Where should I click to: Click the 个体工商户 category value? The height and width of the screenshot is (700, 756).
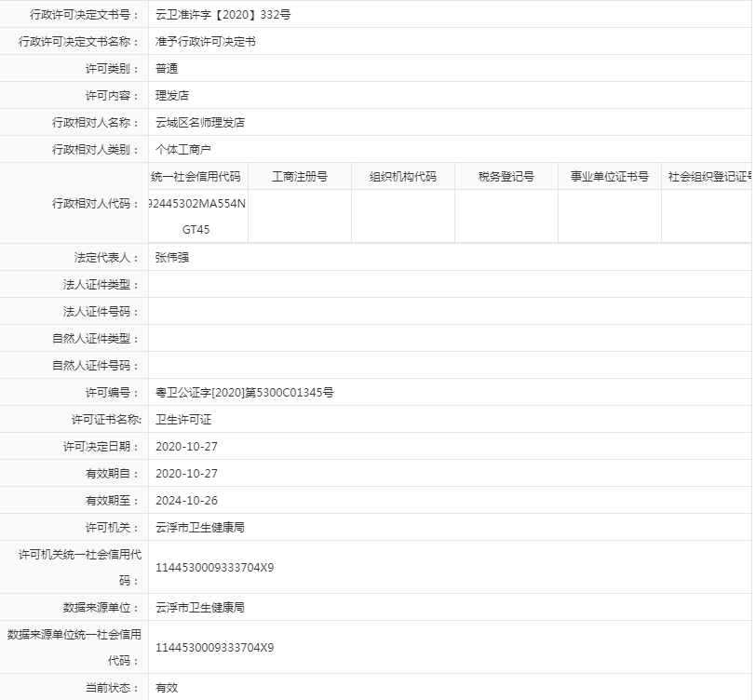click(183, 150)
